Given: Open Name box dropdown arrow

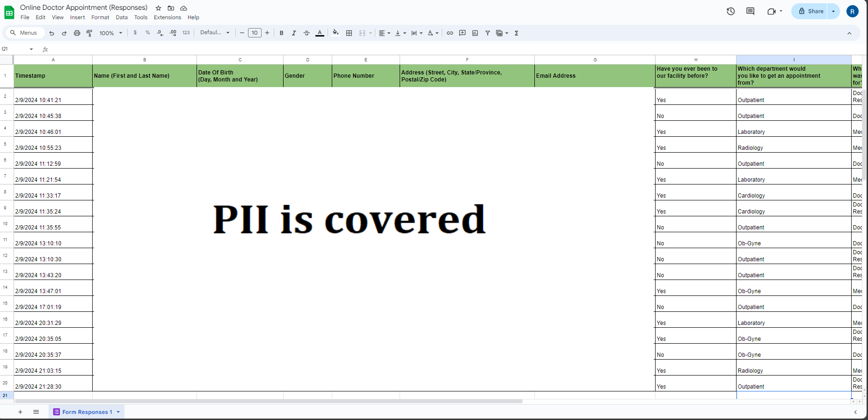Looking at the screenshot, I should pos(31,49).
